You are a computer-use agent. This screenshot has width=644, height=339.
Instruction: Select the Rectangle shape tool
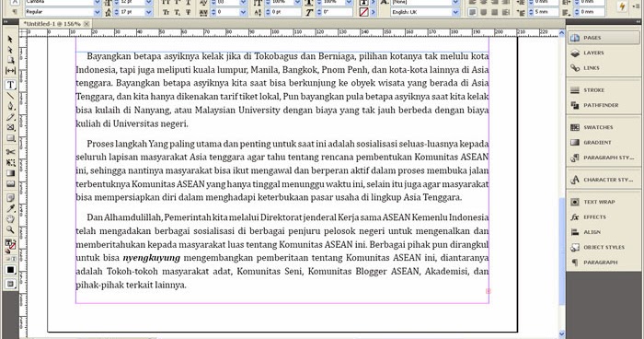(10, 138)
